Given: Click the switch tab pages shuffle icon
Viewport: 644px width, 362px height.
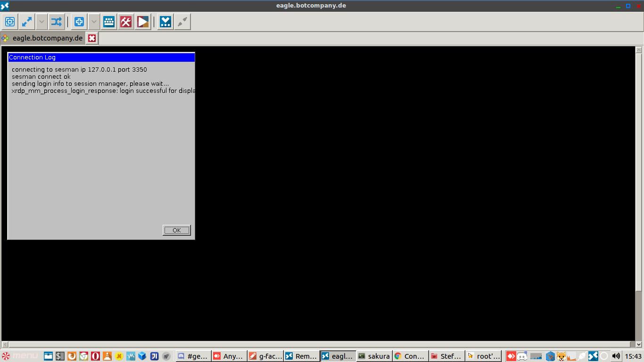Looking at the screenshot, I should tap(57, 22).
